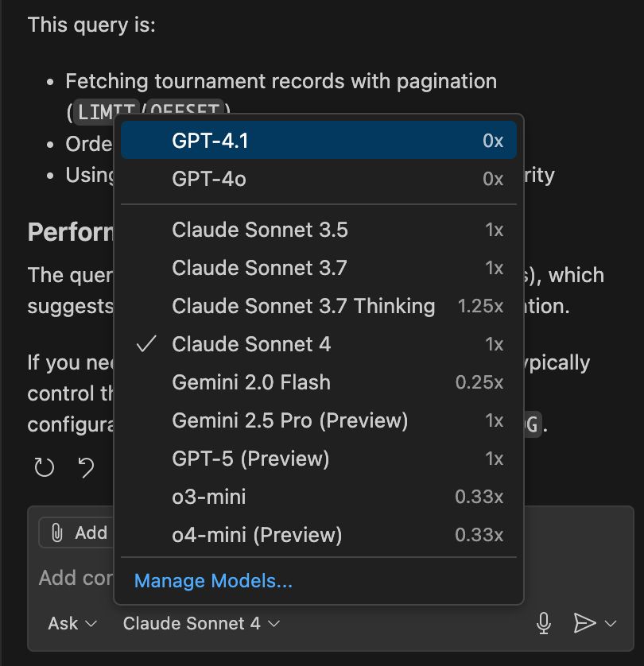The height and width of the screenshot is (666, 644).
Task: Choose the GPT-4o model
Action: (x=319, y=178)
